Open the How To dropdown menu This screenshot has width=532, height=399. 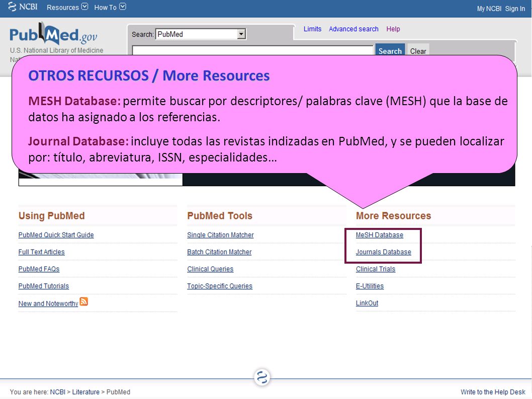coord(110,7)
